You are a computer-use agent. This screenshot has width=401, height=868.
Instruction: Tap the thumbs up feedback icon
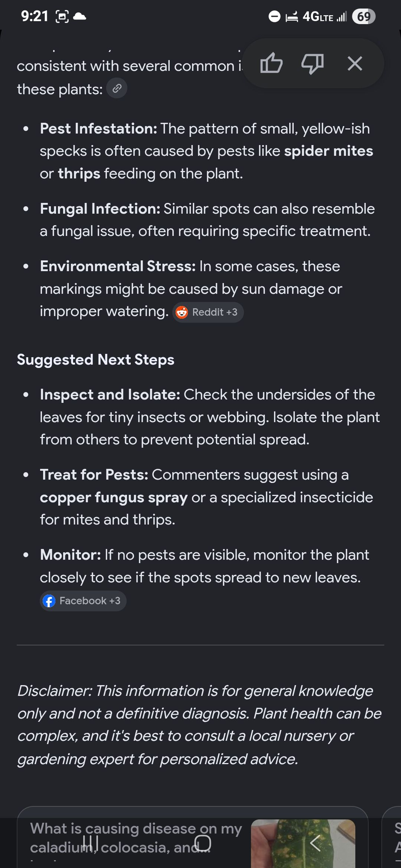tap(271, 63)
